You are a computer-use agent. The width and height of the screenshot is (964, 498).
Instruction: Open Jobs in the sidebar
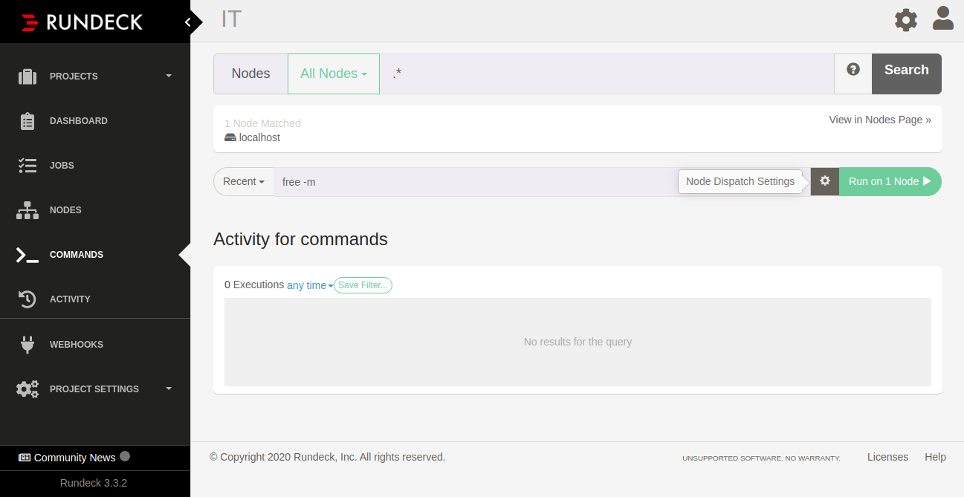(x=62, y=165)
